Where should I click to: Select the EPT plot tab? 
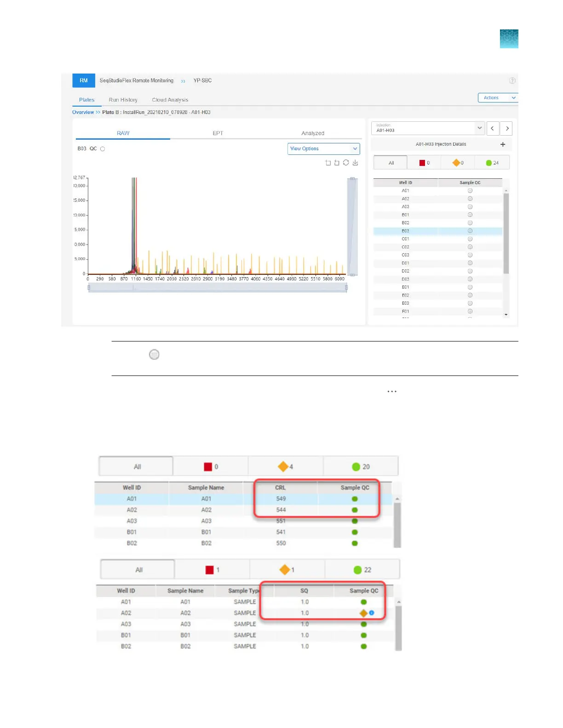(x=218, y=133)
